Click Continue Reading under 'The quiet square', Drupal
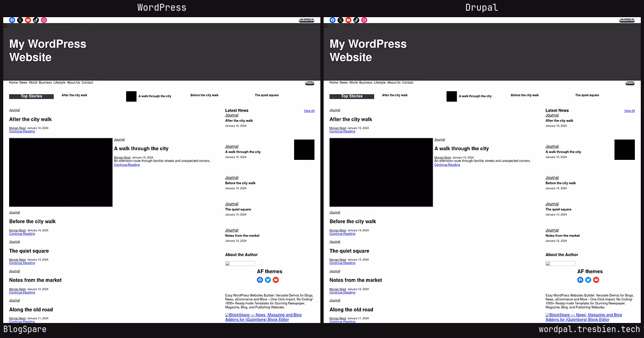The width and height of the screenshot is (644, 338). [342, 263]
